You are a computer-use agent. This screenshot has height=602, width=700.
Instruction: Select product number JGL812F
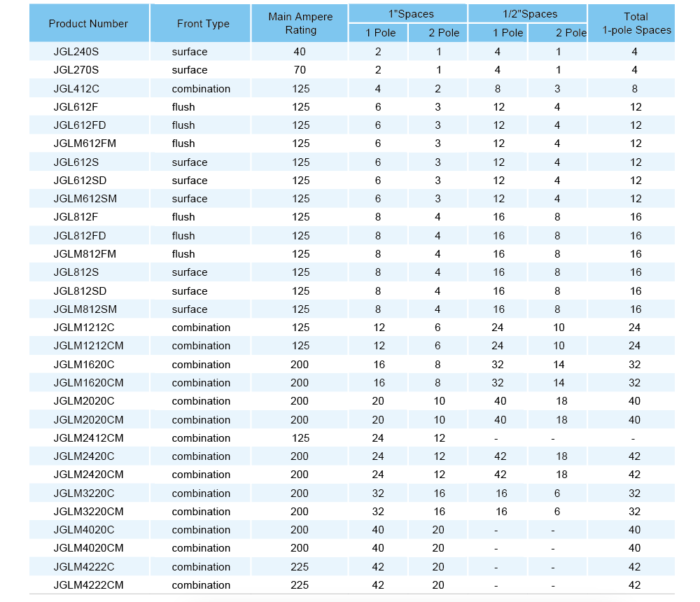(x=76, y=217)
